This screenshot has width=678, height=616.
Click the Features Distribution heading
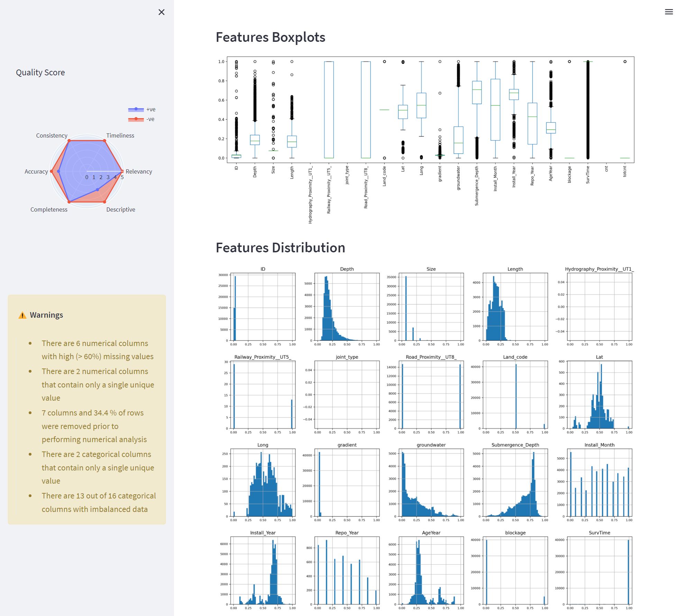click(280, 248)
